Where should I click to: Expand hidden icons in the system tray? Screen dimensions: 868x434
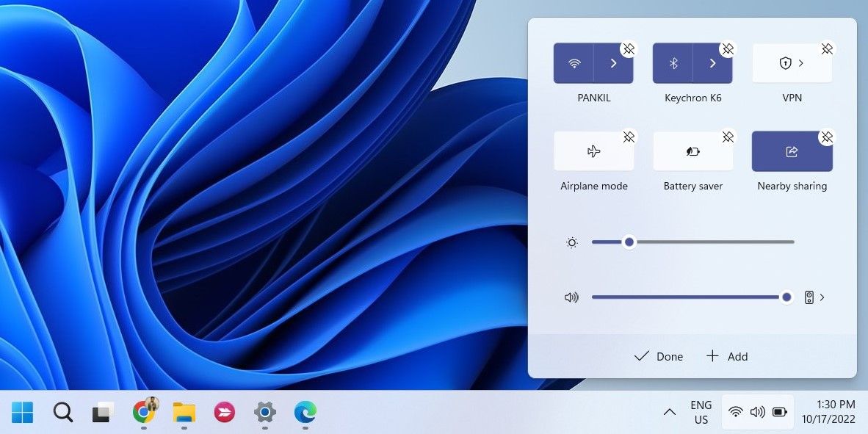pos(669,412)
